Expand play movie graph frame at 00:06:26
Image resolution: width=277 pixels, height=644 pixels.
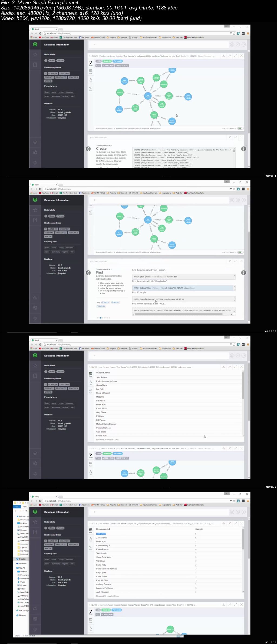click(x=236, y=261)
